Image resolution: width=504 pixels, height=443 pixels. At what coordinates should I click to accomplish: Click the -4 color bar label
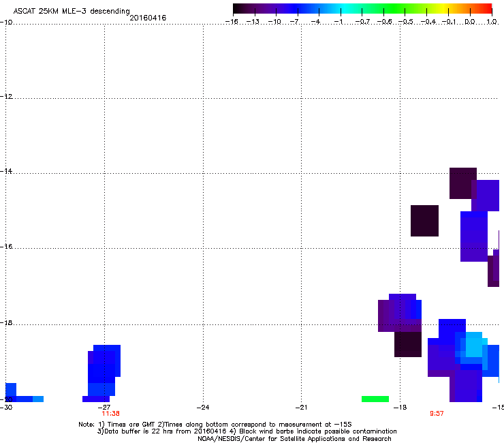pos(316,22)
